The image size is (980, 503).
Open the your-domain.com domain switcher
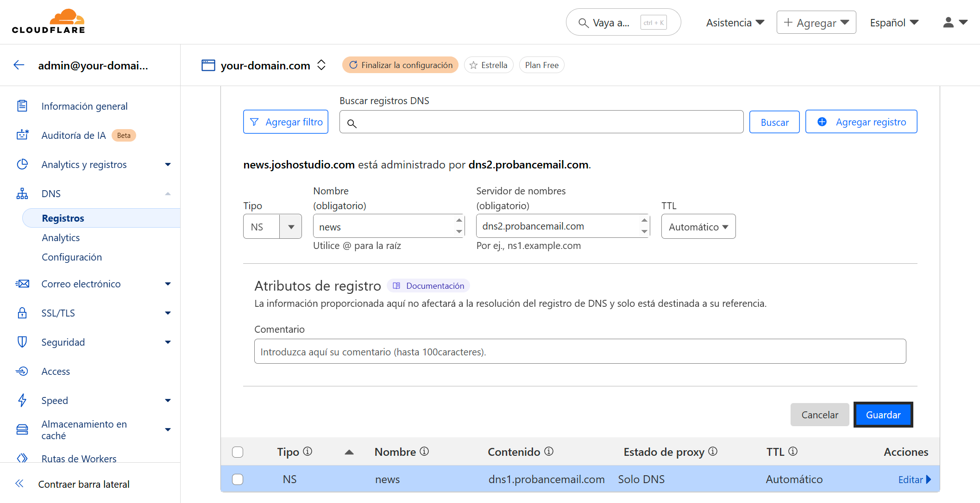[321, 65]
